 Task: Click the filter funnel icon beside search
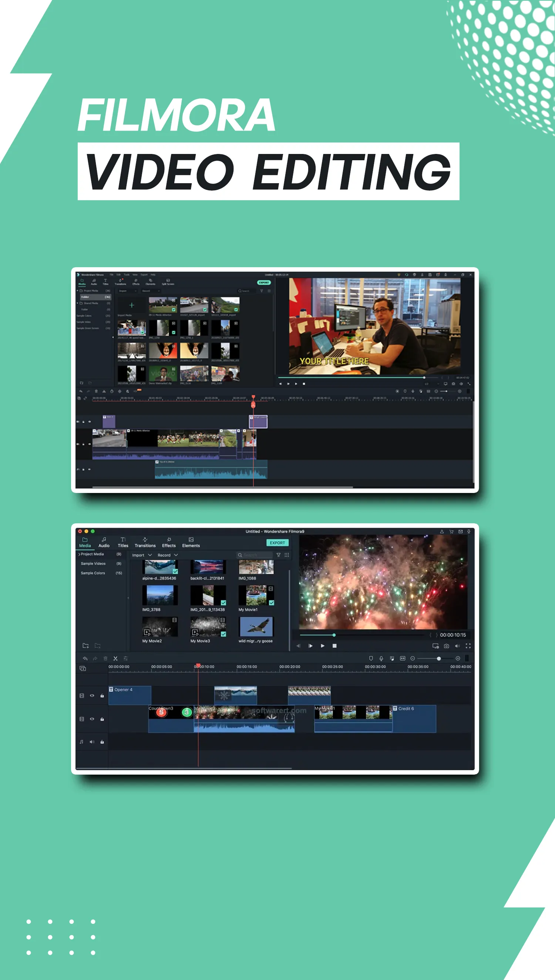coord(278,555)
